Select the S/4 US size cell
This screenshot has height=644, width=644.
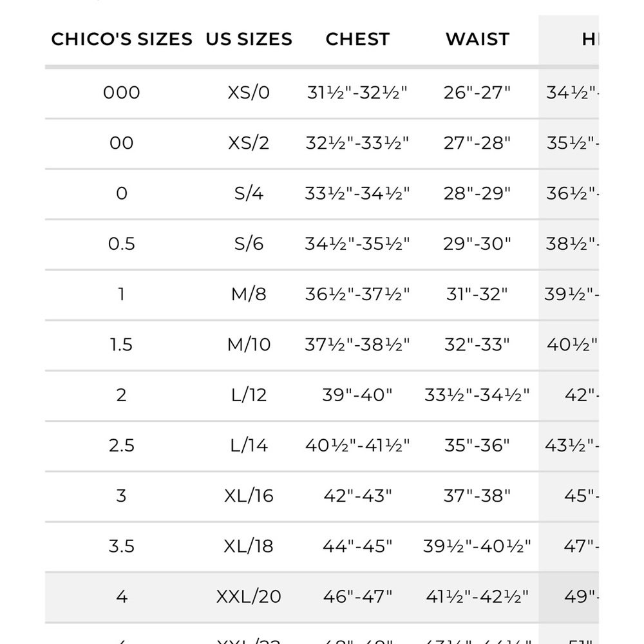249,193
